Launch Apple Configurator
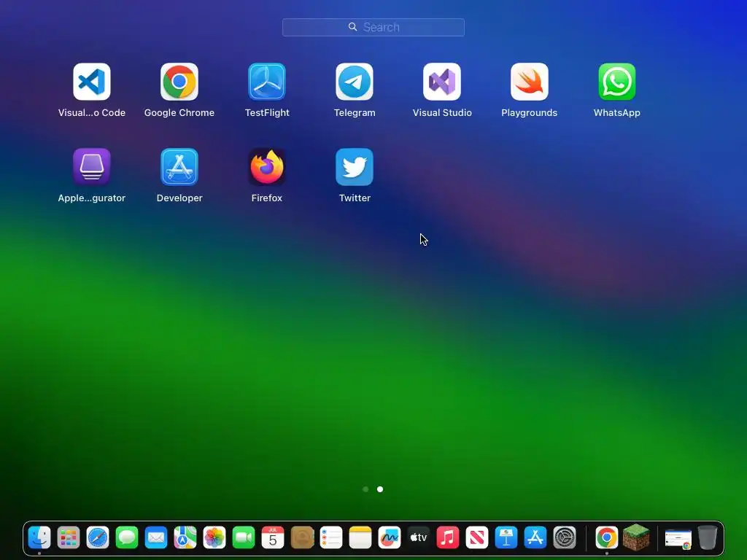The image size is (747, 560). click(x=92, y=167)
